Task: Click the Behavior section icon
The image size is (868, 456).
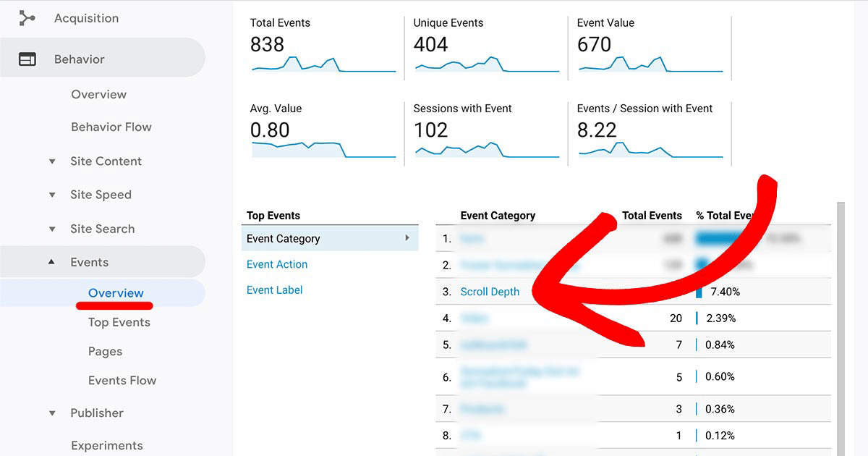Action: tap(27, 57)
